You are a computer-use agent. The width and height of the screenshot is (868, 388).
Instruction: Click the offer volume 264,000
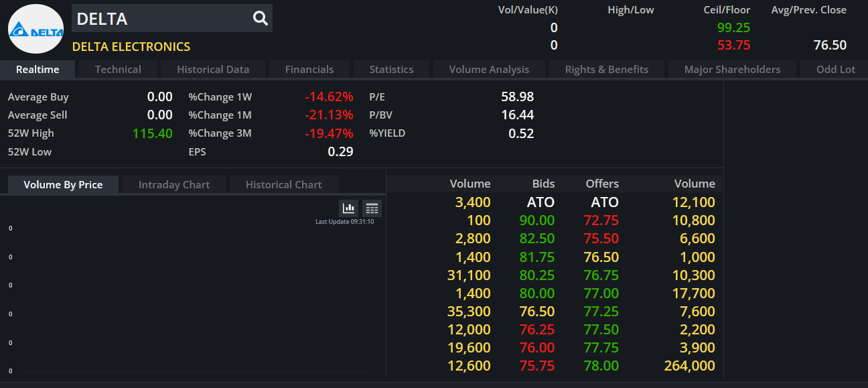pos(690,366)
